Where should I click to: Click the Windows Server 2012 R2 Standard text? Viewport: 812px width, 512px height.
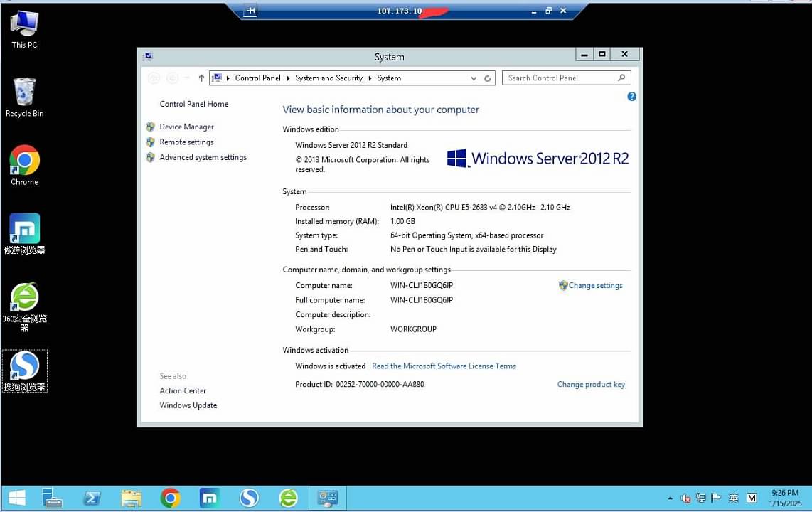(351, 145)
